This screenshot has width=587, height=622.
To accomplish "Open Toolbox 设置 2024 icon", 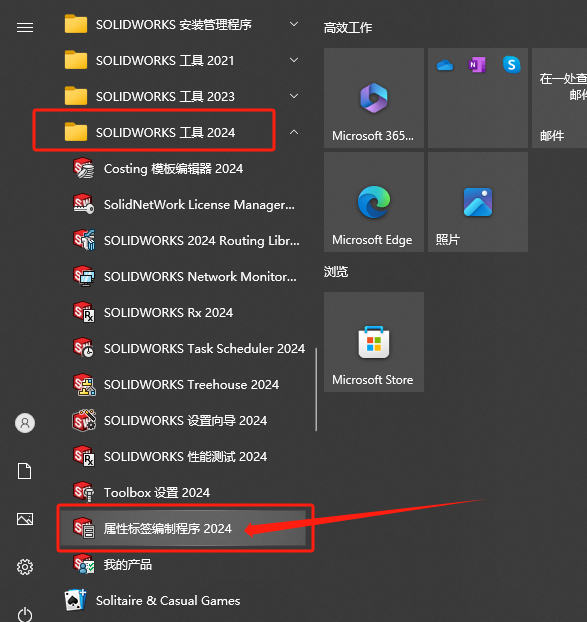I will coord(84,492).
